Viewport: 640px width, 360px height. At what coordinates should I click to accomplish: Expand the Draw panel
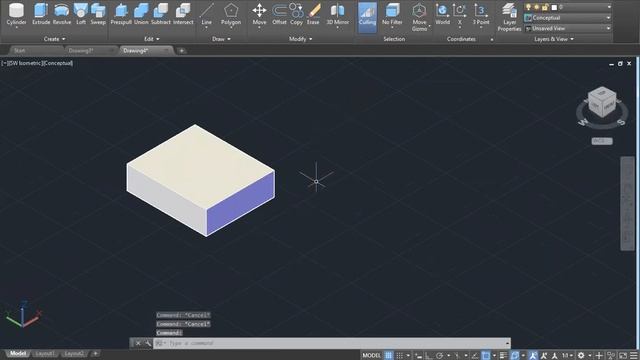221,39
